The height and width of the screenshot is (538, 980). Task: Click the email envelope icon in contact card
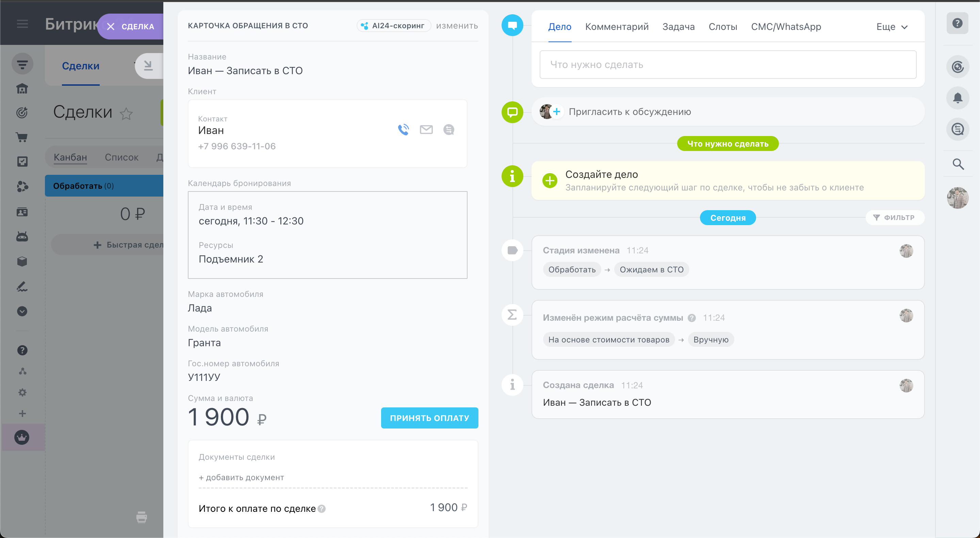click(x=426, y=130)
